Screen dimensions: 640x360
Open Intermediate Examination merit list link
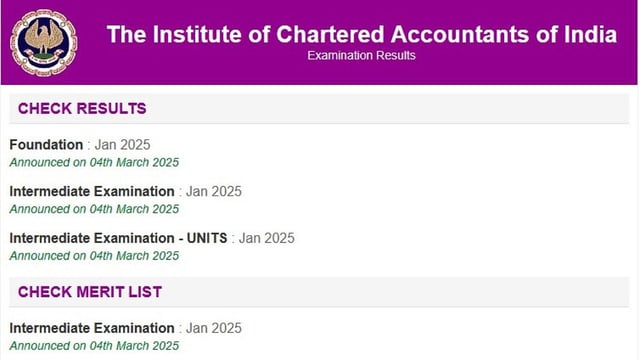92,328
